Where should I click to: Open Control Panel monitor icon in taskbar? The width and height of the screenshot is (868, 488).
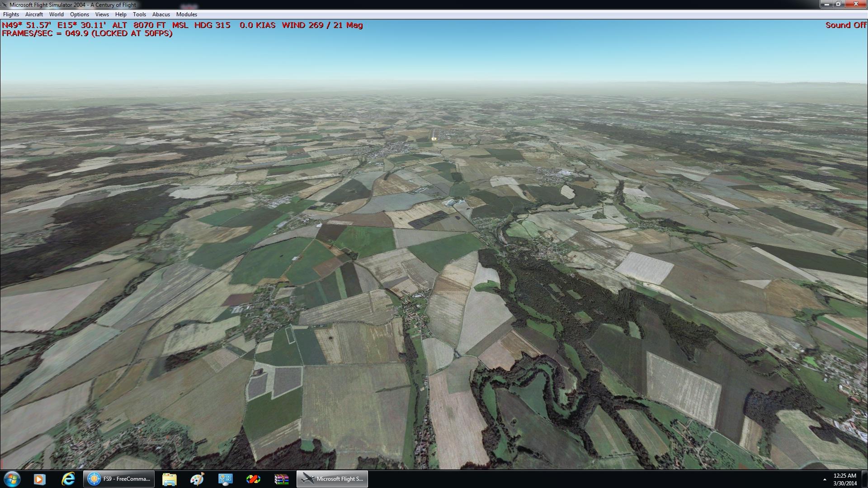tap(225, 479)
